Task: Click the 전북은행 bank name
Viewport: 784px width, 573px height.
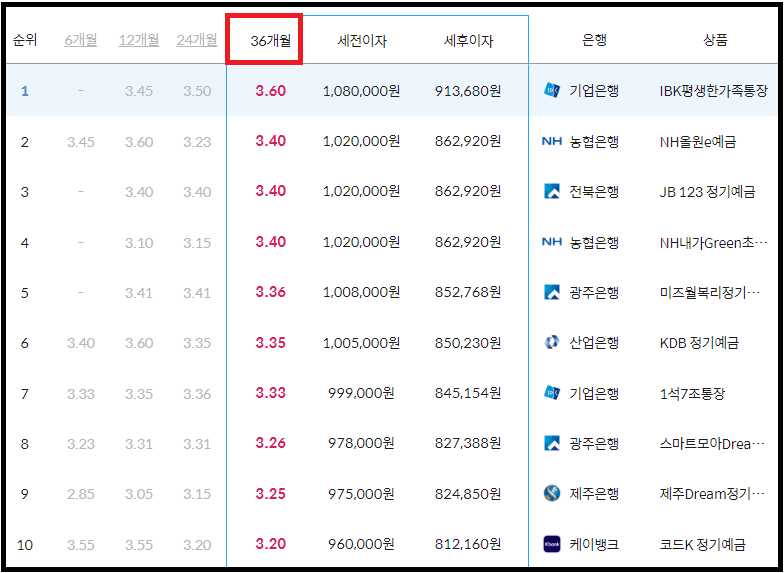Action: pos(594,192)
